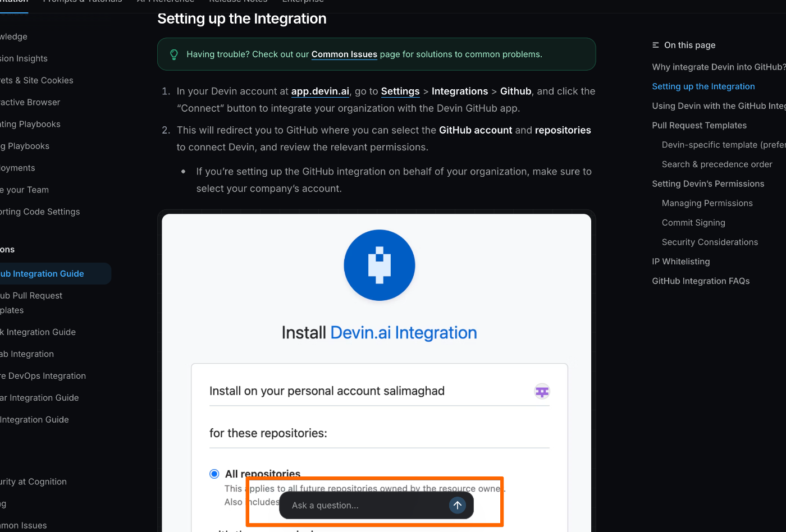
Task: Open Linear Integration Guide sidebar page
Action: (x=39, y=398)
